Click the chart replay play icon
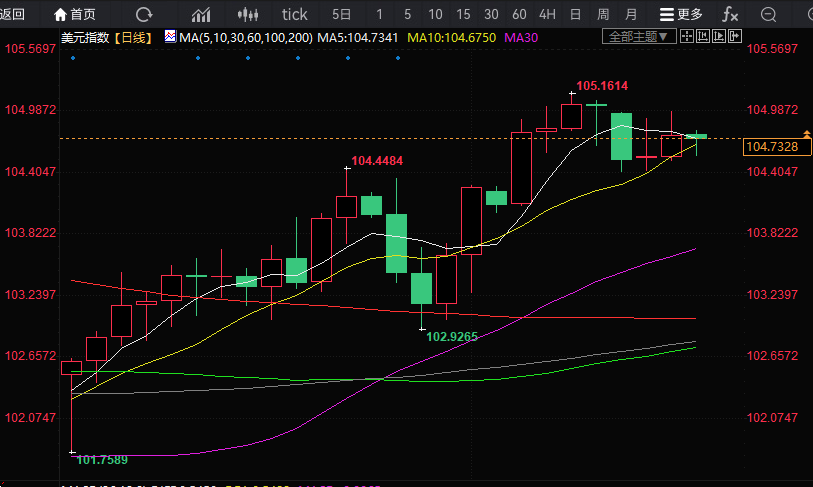This screenshot has width=813, height=487. pyautogui.click(x=719, y=36)
